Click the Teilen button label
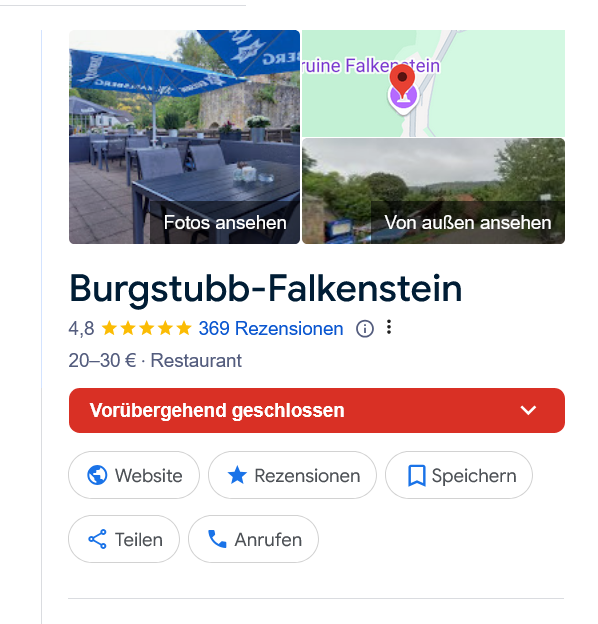Image resolution: width=598 pixels, height=624 pixels. pos(139,540)
